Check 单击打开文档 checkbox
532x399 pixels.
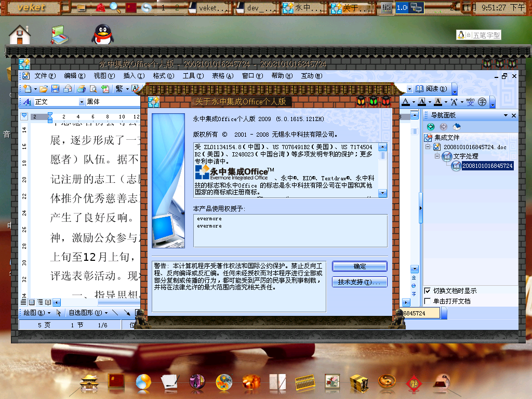click(x=428, y=301)
